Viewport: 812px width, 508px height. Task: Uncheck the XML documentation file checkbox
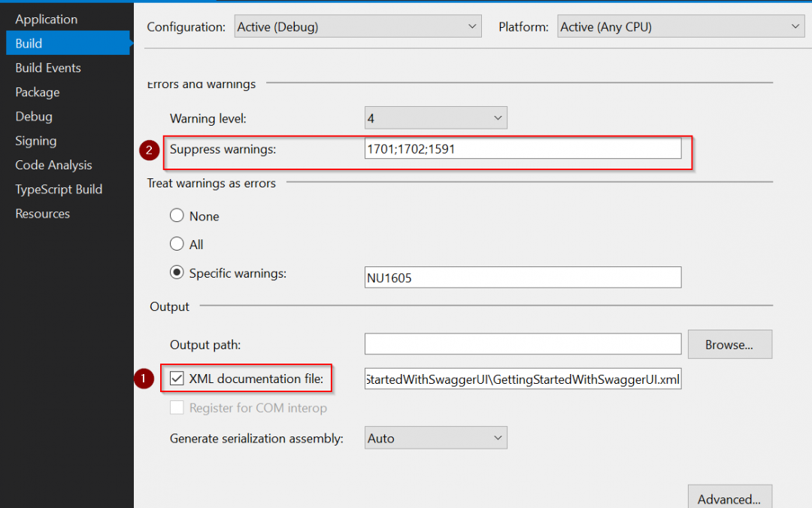[x=177, y=379]
